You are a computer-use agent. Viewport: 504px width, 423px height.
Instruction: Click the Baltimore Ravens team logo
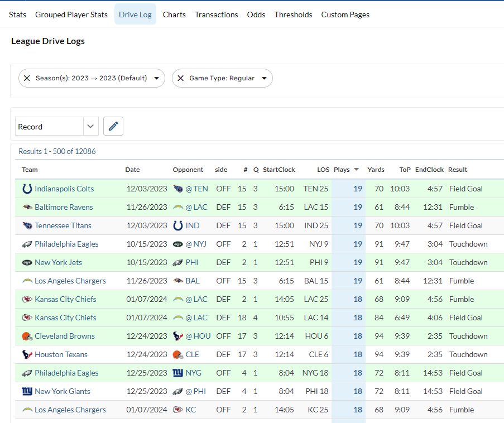27,207
